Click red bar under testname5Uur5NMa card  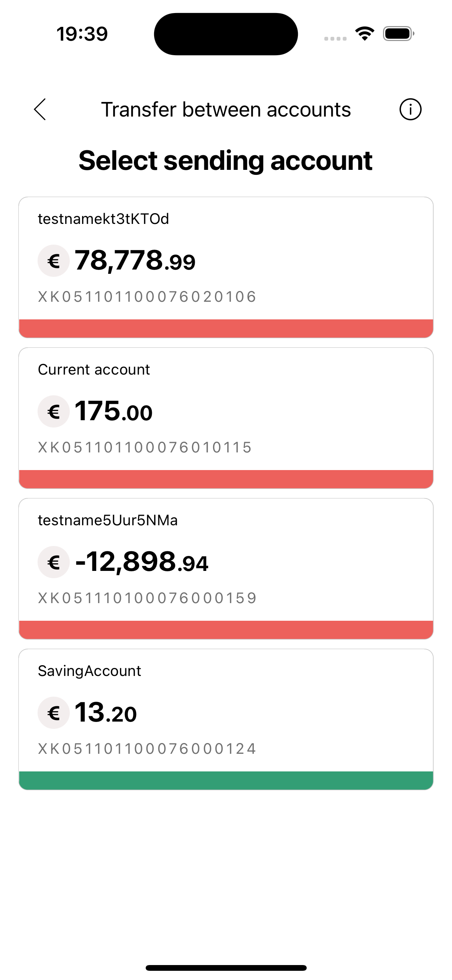click(x=226, y=630)
